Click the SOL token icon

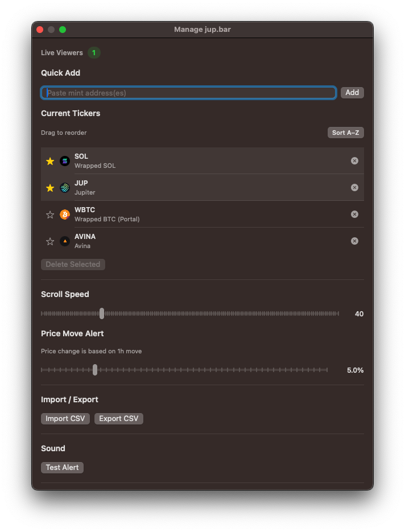64,160
